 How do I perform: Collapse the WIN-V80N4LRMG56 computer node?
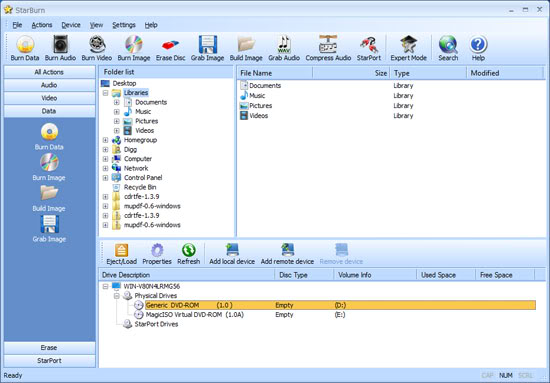click(105, 287)
